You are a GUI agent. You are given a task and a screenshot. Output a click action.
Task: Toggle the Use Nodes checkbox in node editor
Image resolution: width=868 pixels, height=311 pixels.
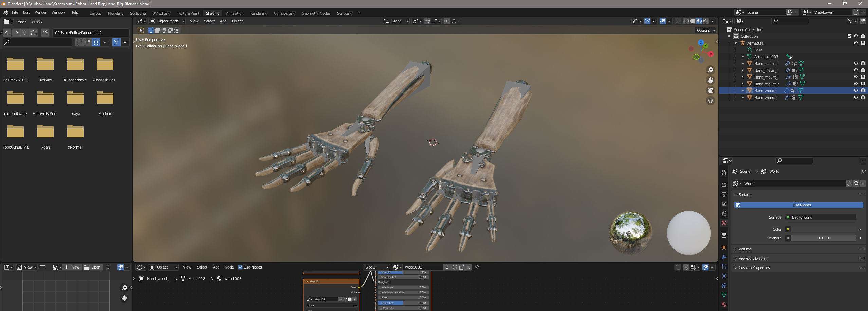coord(240,267)
